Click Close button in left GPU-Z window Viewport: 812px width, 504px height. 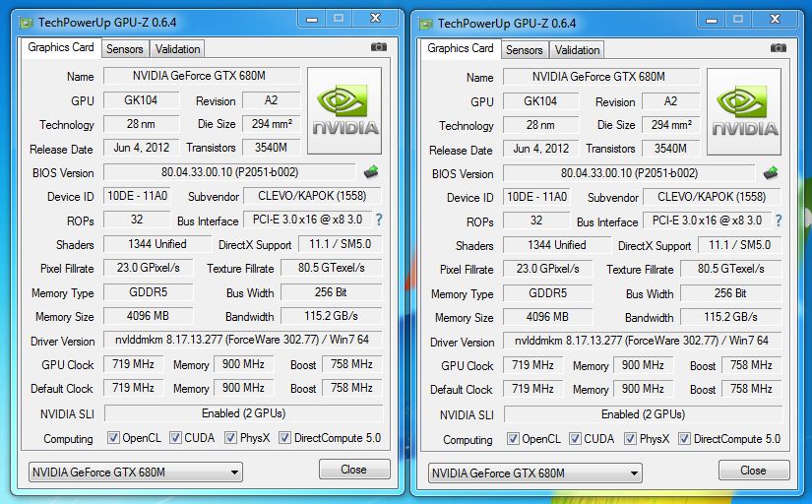[354, 470]
